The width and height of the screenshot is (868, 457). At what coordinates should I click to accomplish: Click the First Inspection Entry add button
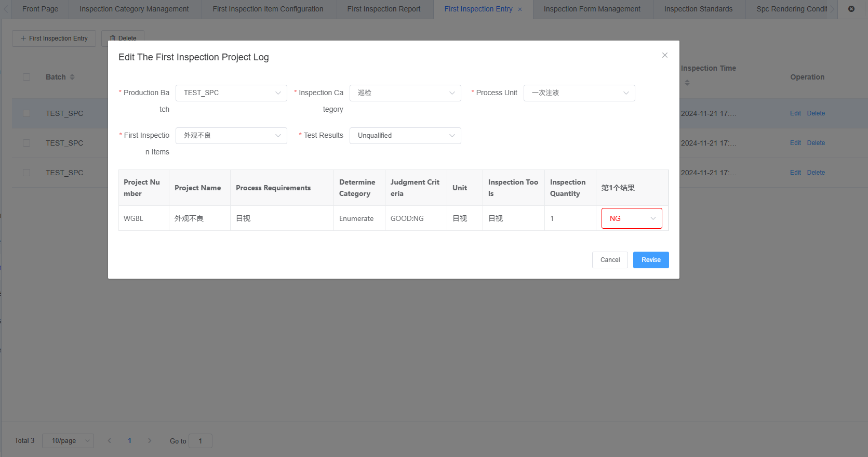click(x=54, y=38)
